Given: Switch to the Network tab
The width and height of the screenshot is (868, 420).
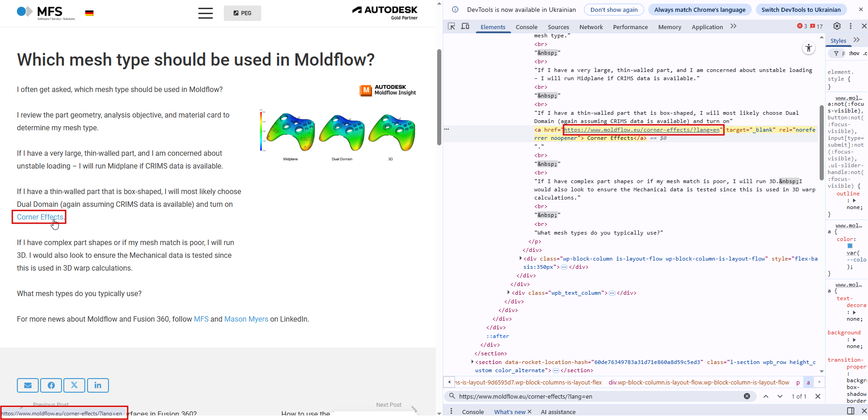Looking at the screenshot, I should click(x=591, y=27).
